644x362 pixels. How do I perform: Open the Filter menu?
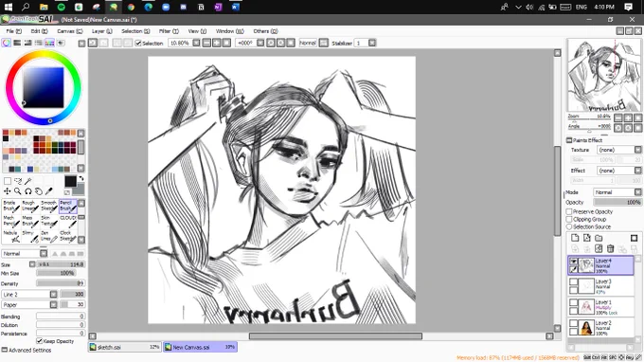pos(169,31)
